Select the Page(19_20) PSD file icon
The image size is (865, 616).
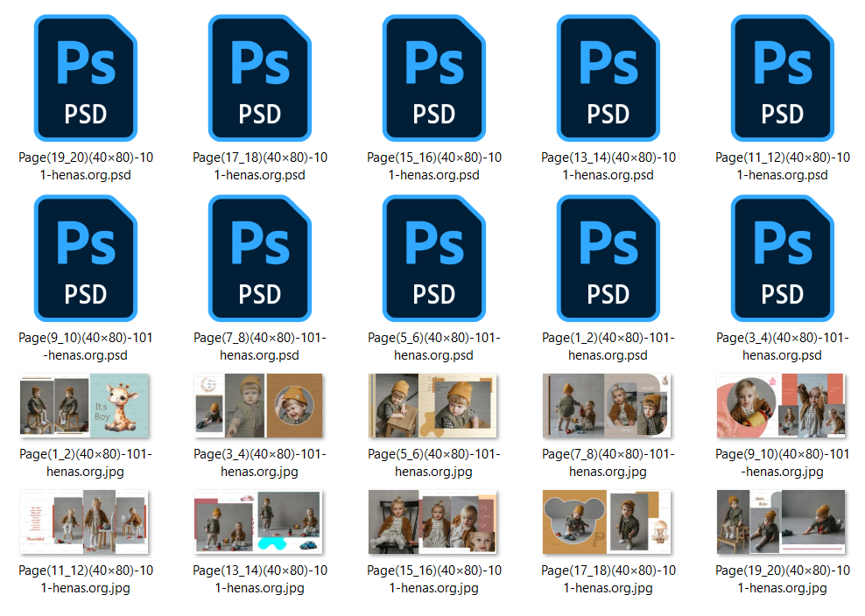86,78
